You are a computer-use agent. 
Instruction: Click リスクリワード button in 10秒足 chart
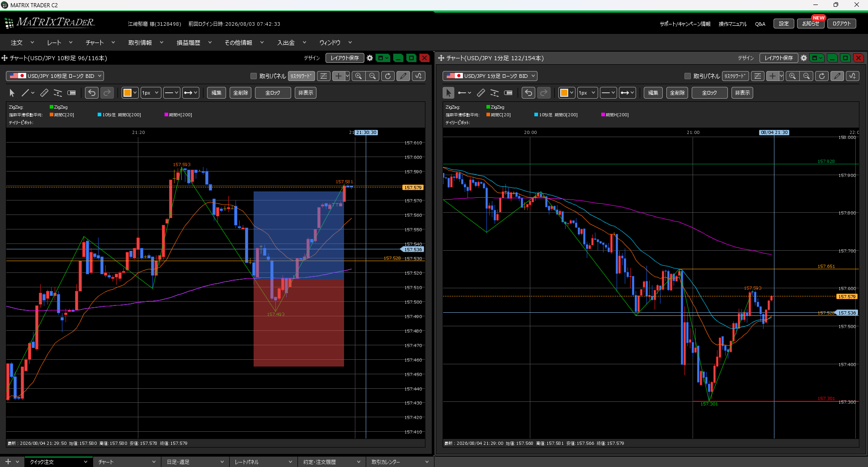coord(301,76)
